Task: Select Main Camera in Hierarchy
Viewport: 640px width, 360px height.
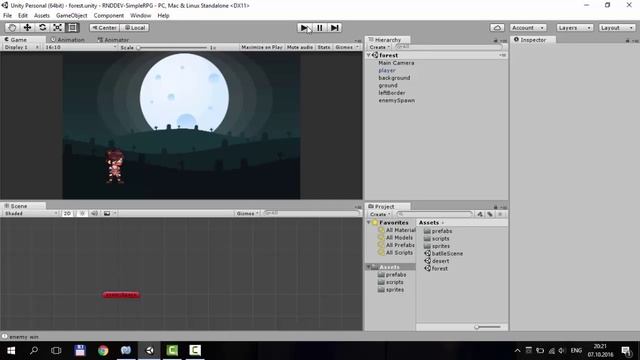Action: click(x=396, y=63)
